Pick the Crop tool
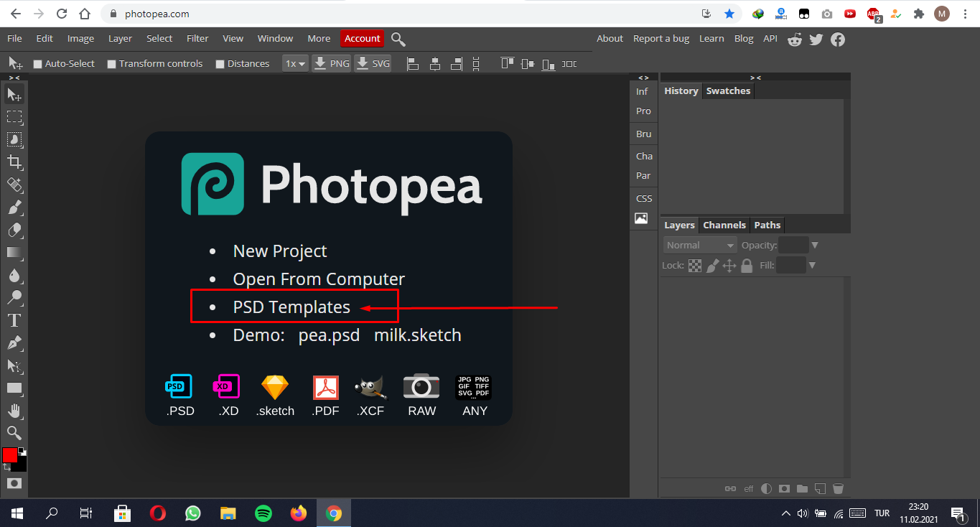This screenshot has height=527, width=980. click(14, 162)
